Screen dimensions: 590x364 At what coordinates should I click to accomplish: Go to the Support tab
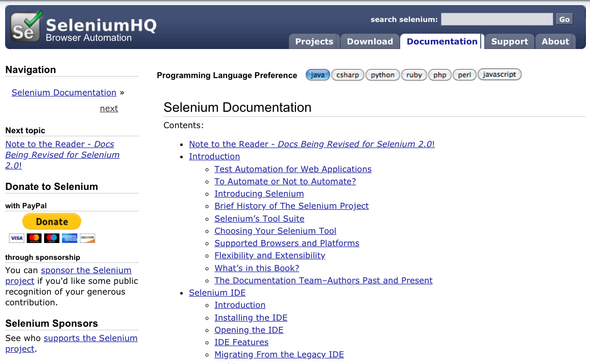point(509,41)
